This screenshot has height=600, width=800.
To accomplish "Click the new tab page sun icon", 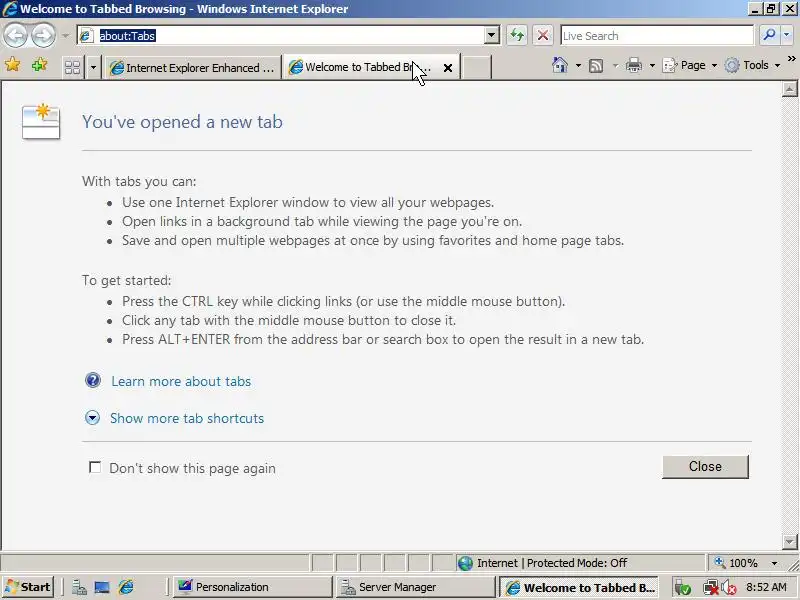I will 41,121.
